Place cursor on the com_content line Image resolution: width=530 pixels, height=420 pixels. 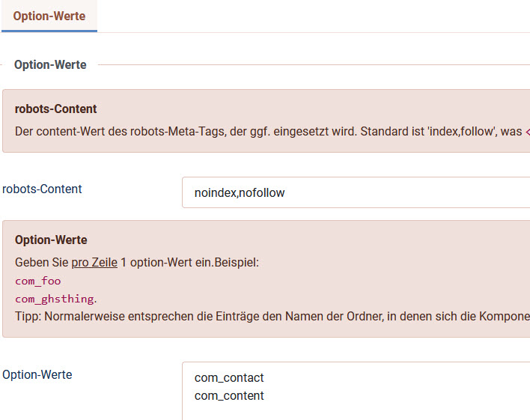coord(229,396)
